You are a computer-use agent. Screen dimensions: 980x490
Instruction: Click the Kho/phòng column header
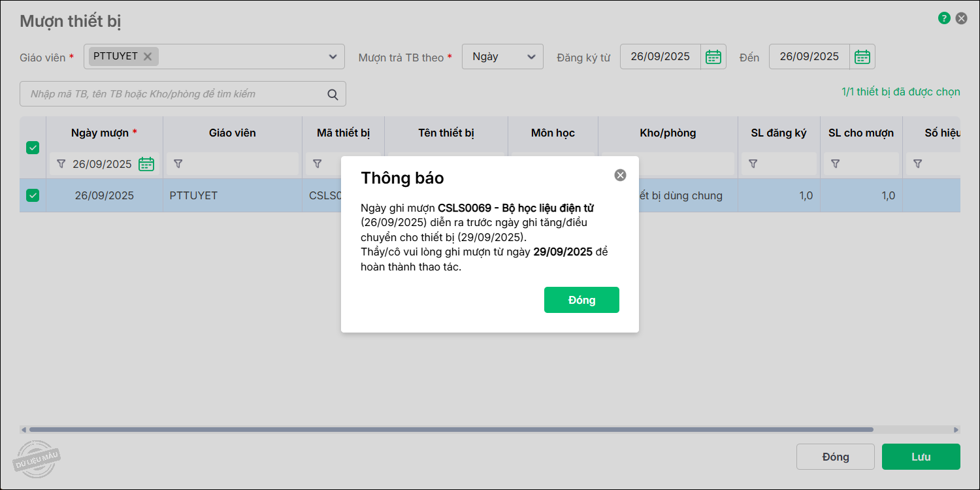[x=668, y=133]
